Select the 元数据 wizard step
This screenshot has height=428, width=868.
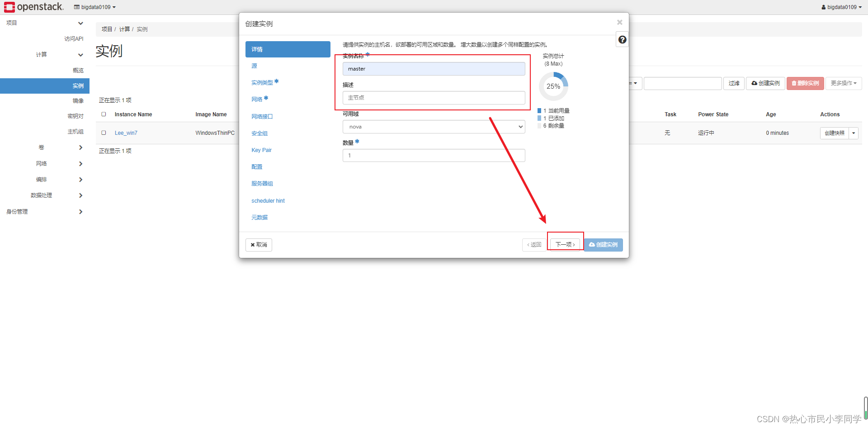pos(259,218)
